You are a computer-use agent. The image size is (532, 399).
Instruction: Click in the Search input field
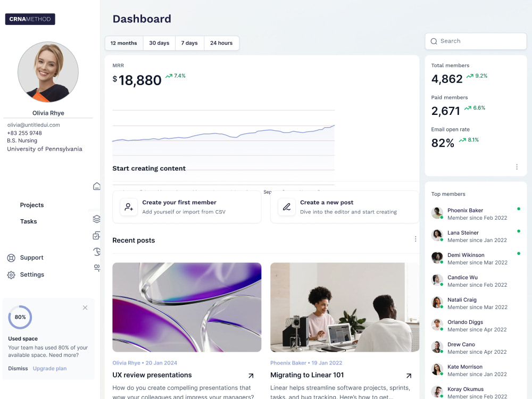click(x=476, y=41)
